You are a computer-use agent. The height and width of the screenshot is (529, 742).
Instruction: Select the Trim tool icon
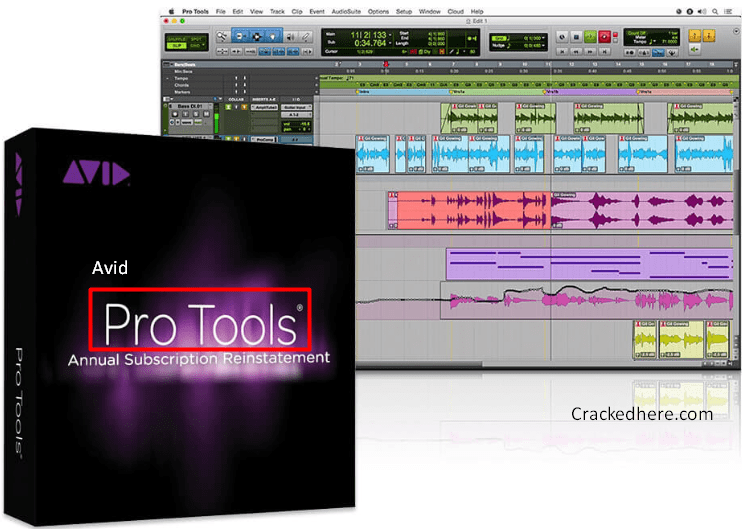240,36
